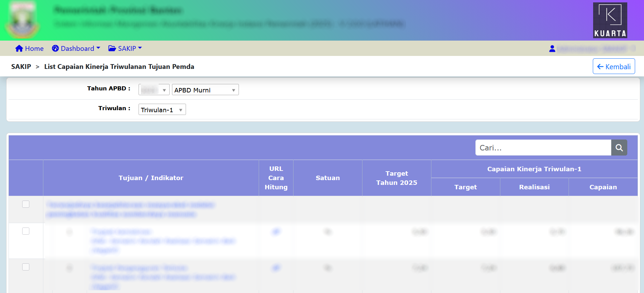
Task: Click the SAKIP open-folder icon
Action: pos(112,48)
